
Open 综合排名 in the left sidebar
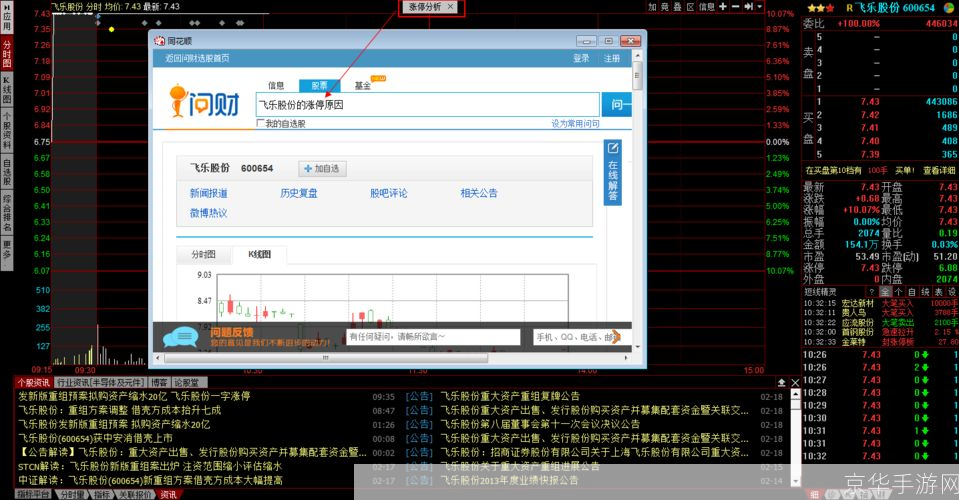(7, 213)
